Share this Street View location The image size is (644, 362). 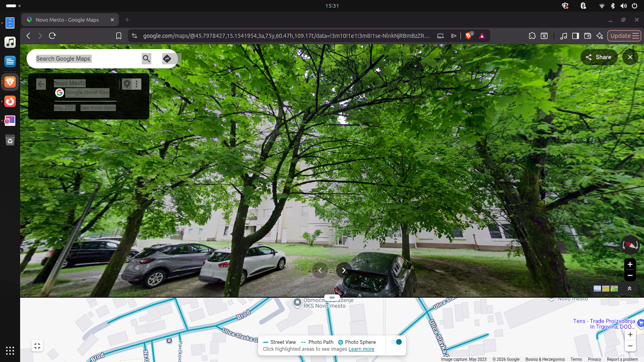click(x=599, y=57)
